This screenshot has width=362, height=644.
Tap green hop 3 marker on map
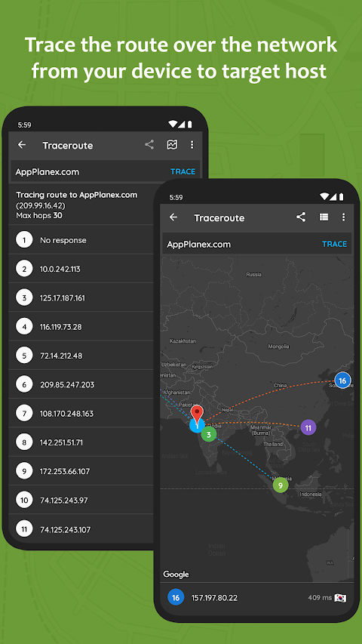coord(208,434)
